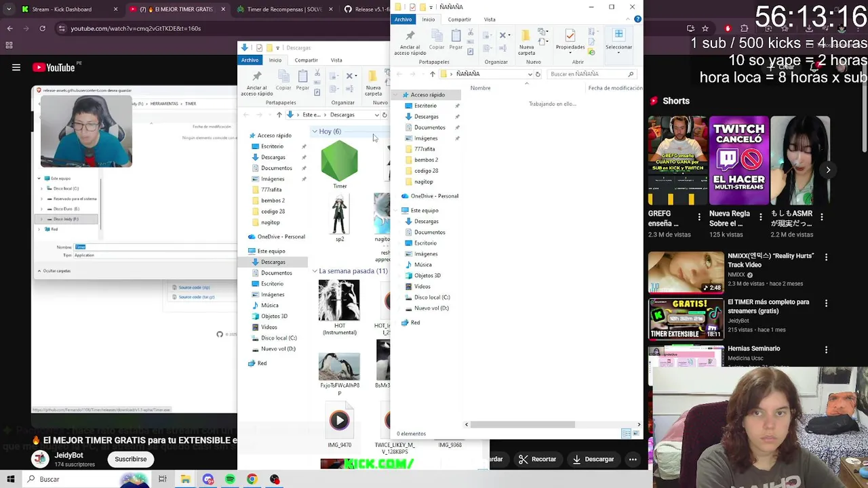Click up arrow in ÑAÑAÑA address bar
The width and height of the screenshot is (868, 488).
pos(432,74)
